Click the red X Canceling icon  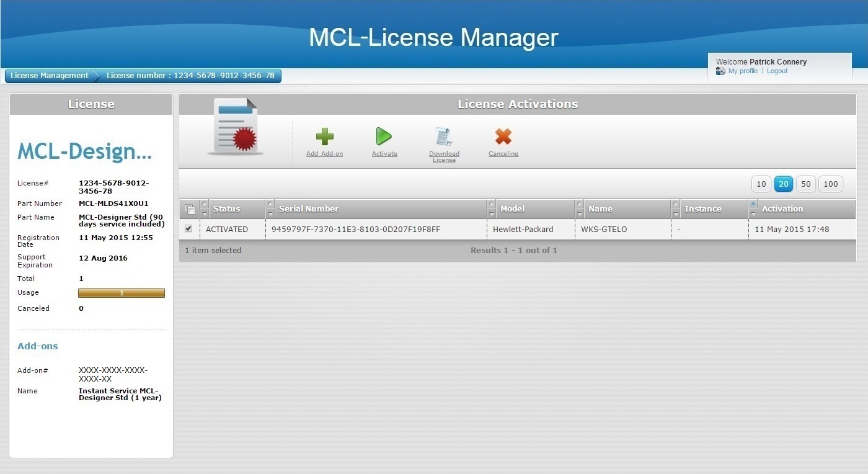tap(503, 136)
